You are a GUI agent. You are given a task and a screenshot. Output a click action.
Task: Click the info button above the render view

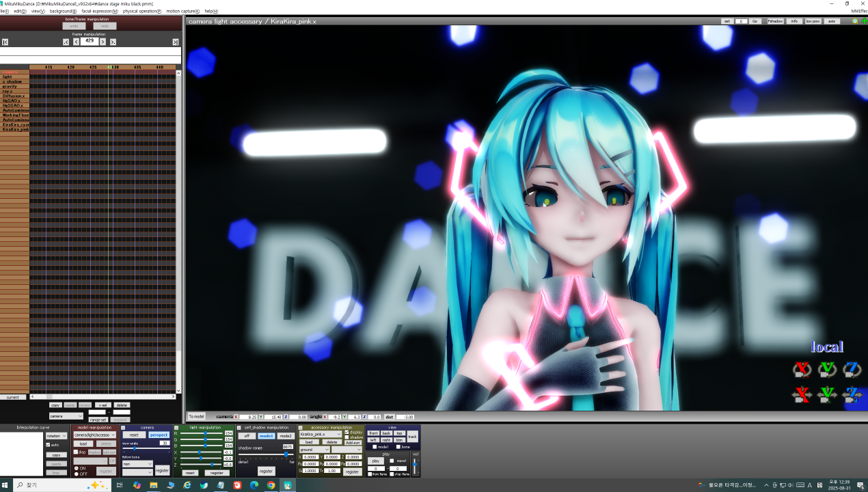pyautogui.click(x=794, y=21)
